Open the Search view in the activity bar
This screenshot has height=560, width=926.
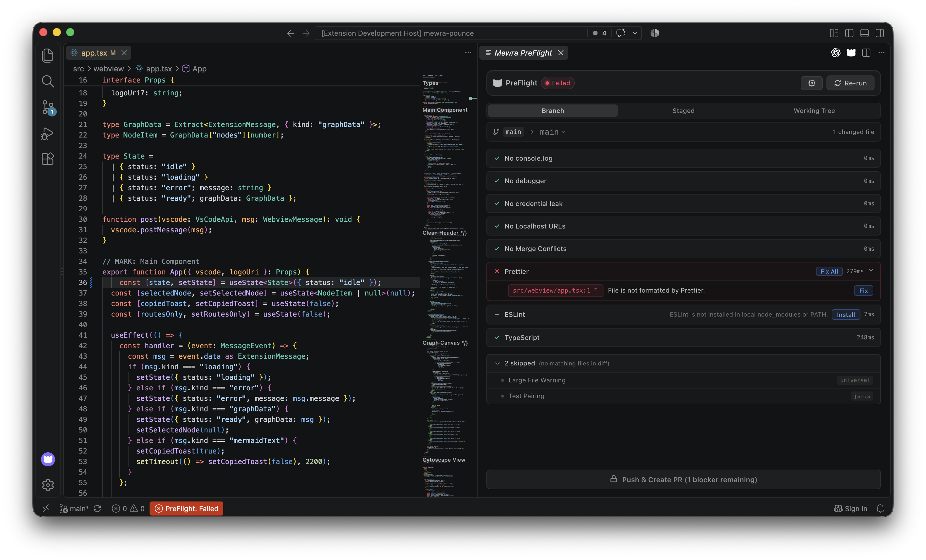(x=48, y=81)
